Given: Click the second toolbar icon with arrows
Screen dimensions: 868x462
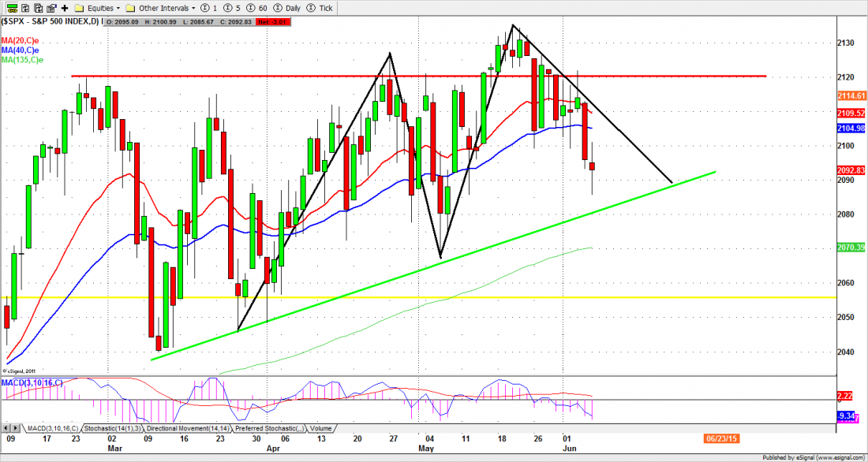Looking at the screenshot, I should 27,7.
